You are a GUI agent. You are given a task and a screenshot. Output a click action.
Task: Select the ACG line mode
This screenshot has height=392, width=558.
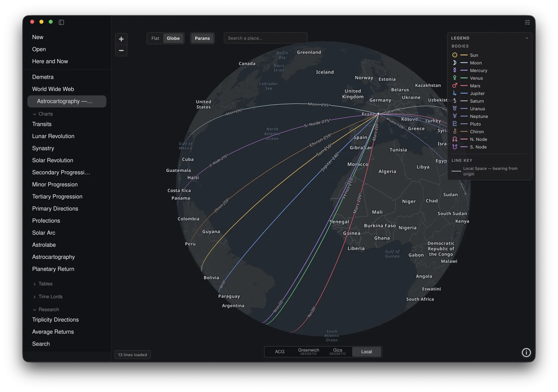(x=280, y=352)
